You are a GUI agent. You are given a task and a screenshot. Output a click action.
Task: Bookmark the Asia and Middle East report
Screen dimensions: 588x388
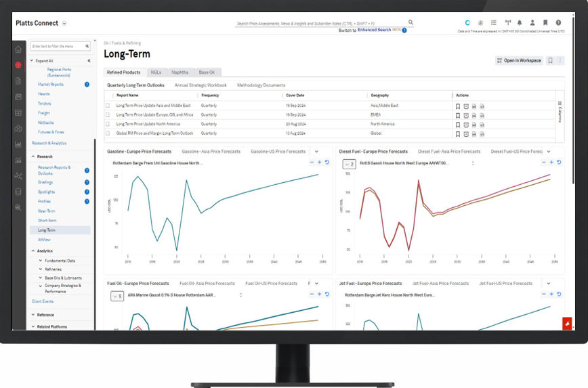pos(458,106)
